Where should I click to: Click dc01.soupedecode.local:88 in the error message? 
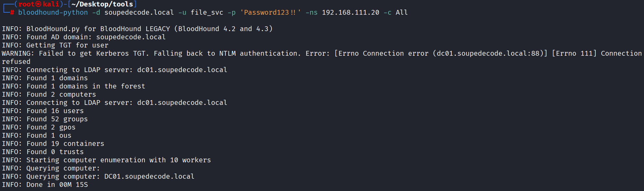point(490,54)
